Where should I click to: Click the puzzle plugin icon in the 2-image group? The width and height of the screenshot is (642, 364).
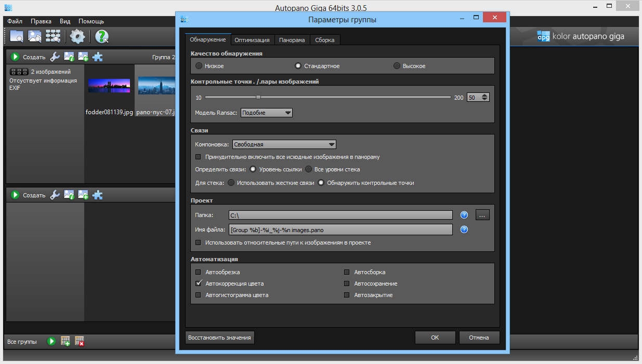click(x=97, y=57)
